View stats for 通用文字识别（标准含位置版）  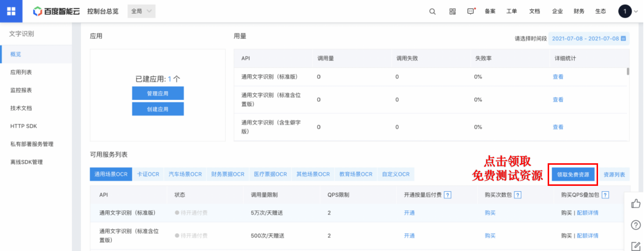click(558, 100)
